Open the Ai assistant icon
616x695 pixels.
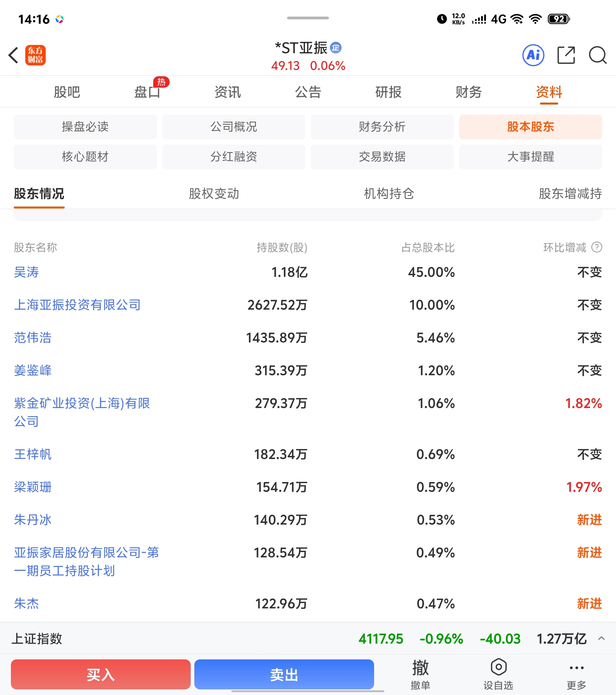533,55
